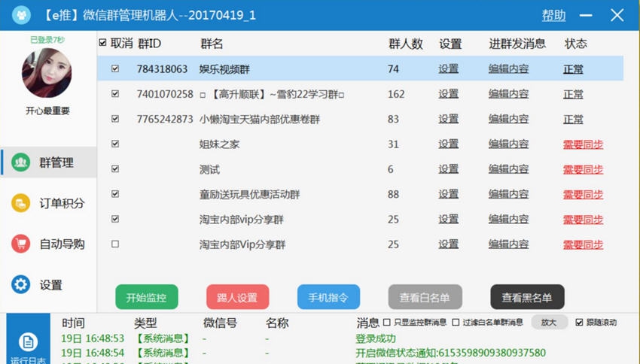Click 正常 status of 小懒淘宝天猫内部优惠卷群

[573, 120]
